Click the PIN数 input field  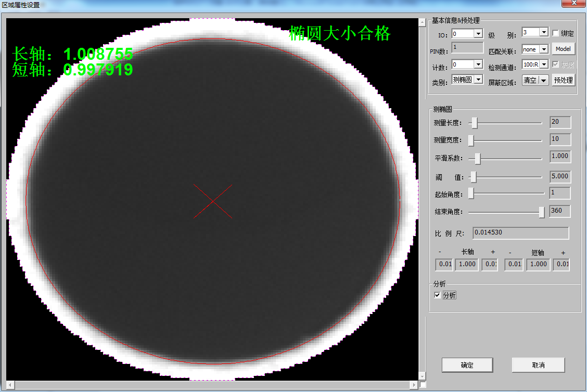tap(467, 47)
